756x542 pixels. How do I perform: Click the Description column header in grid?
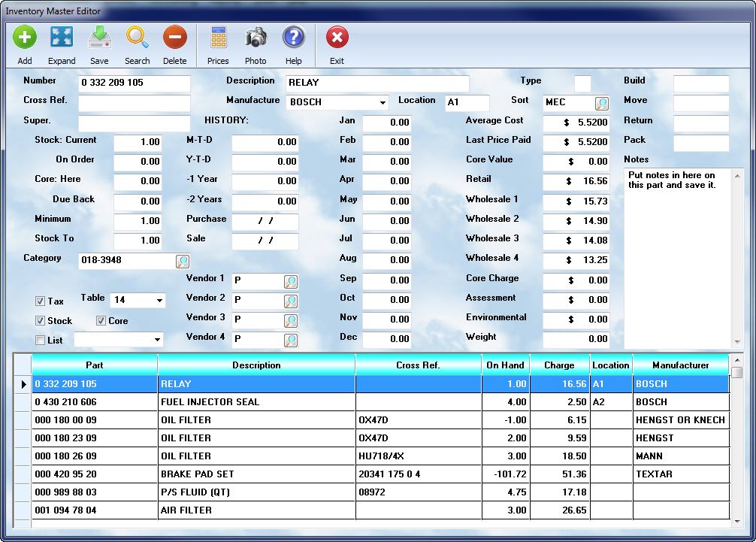coord(256,365)
